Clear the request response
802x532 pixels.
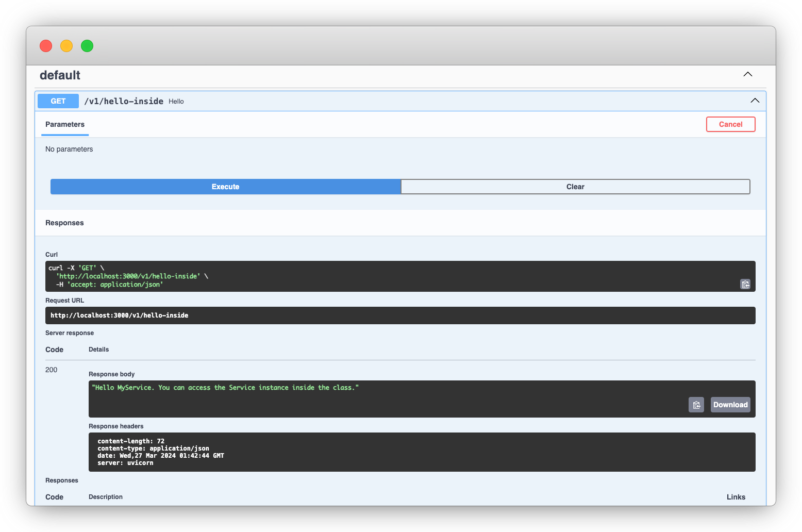(x=575, y=187)
